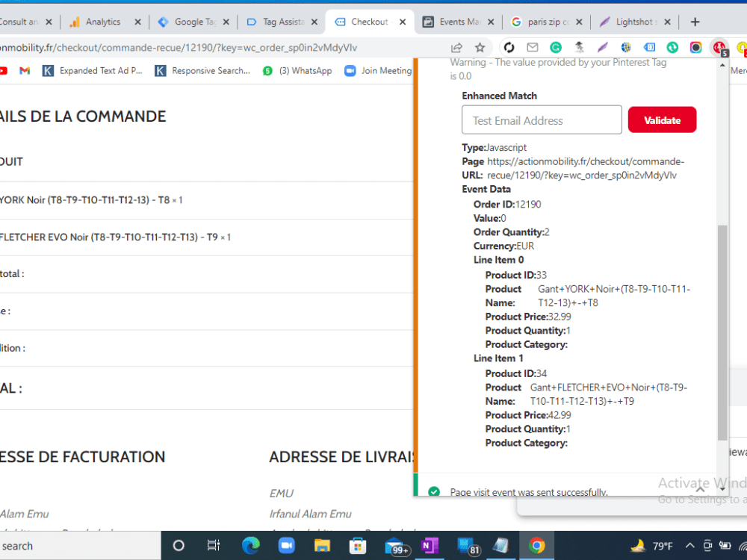Image resolution: width=747 pixels, height=560 pixels.
Task: Click the FLETCHER EVO Noir product row
Action: click(206, 237)
